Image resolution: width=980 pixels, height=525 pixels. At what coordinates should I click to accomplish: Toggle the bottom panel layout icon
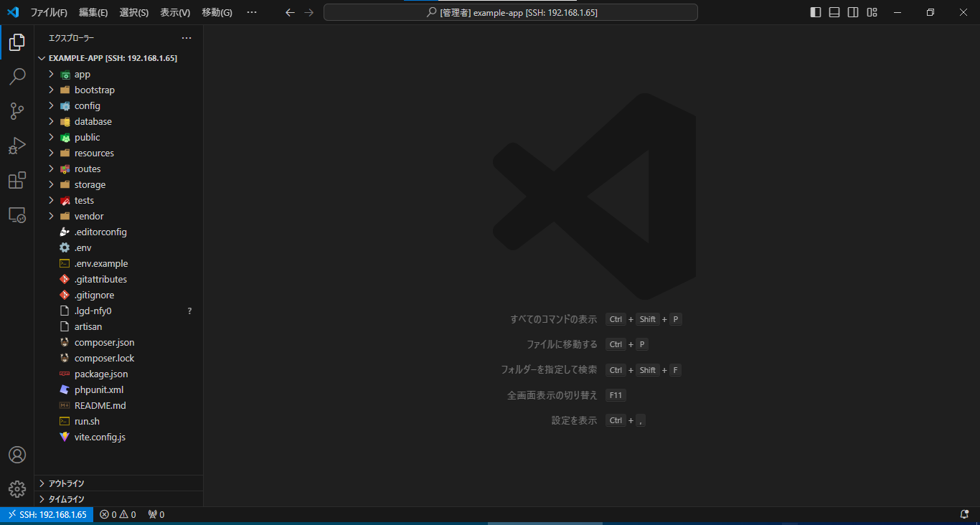point(834,12)
